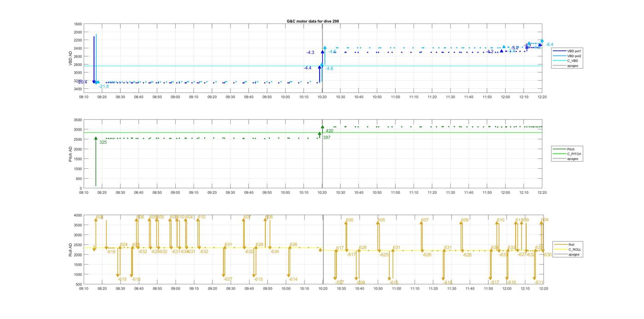Click the "3400" tick on the VBD axis
This screenshot has height=319, width=644.
tap(78, 89)
